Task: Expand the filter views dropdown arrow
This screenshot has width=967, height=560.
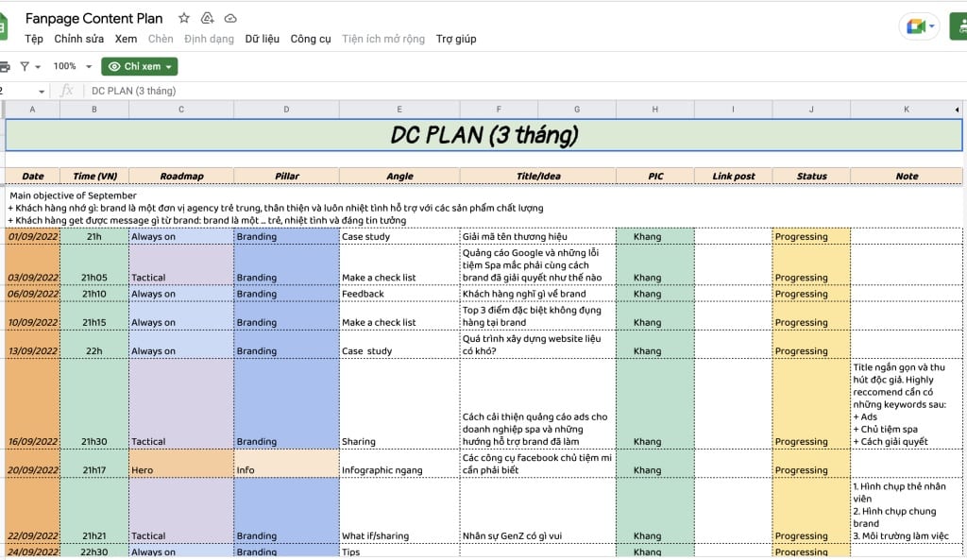Action: (x=37, y=67)
